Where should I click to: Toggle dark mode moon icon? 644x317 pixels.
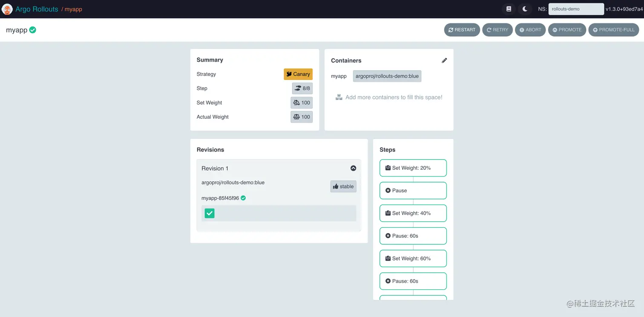click(525, 9)
